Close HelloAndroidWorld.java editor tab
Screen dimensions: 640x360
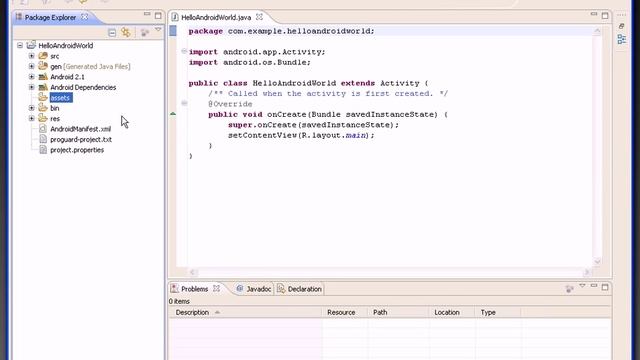click(x=259, y=17)
